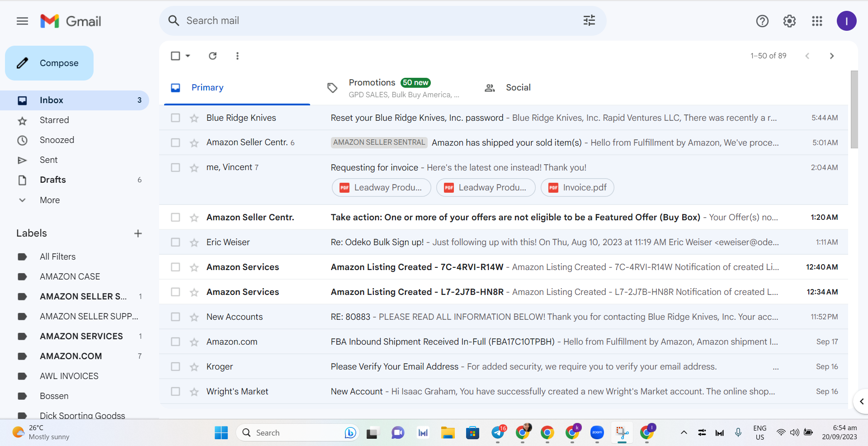
Task: Select the Amazon Seller Centr. 6 email checkbox
Action: 175,142
